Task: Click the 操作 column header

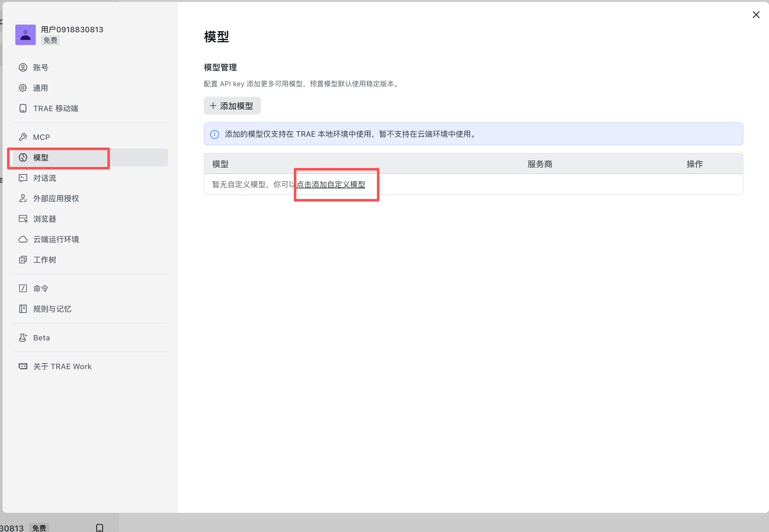Action: (x=695, y=164)
